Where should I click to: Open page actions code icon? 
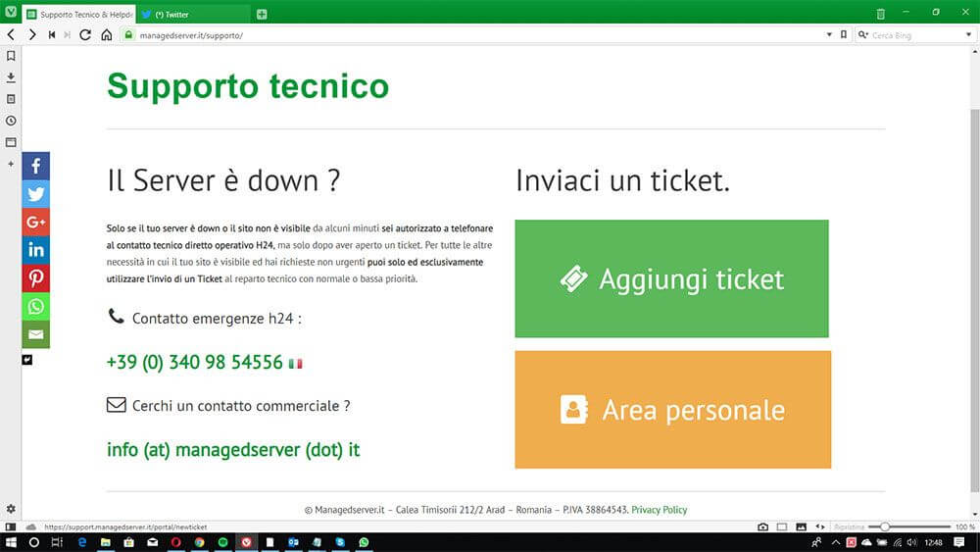point(820,527)
